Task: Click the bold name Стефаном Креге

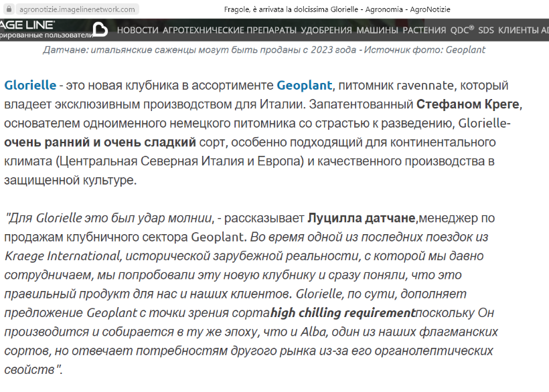Action: point(468,105)
